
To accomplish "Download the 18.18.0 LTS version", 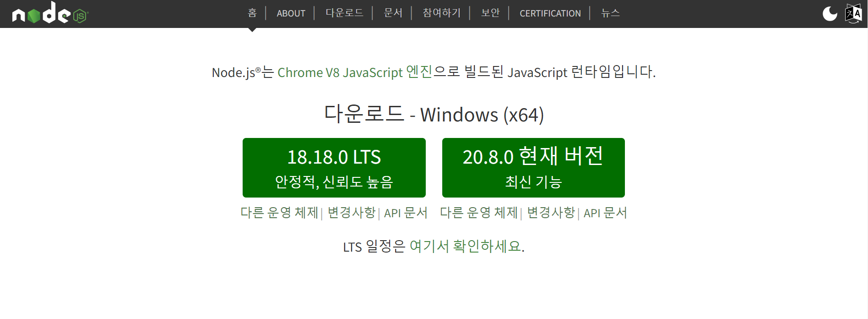I will click(x=334, y=168).
